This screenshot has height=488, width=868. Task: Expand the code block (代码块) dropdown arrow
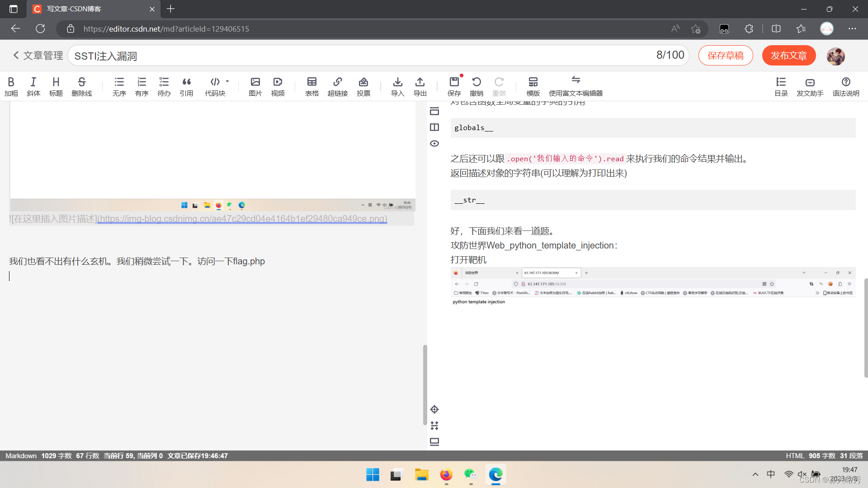coord(227,82)
